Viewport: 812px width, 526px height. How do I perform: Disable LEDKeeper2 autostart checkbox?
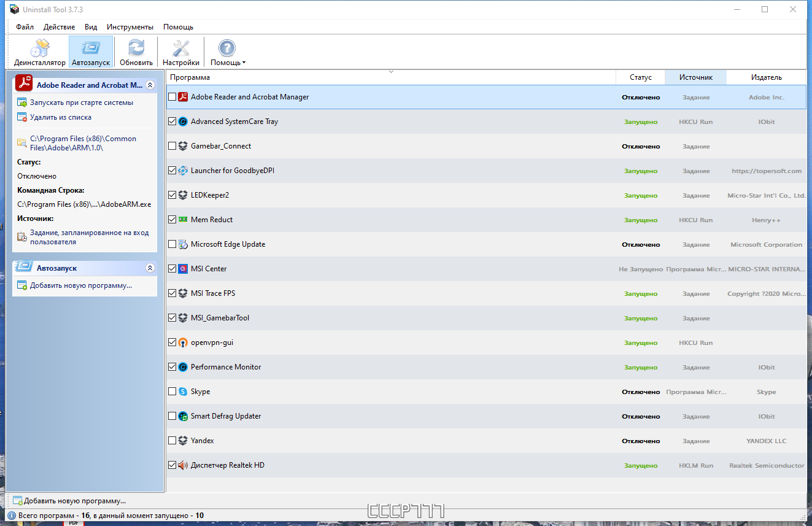172,195
